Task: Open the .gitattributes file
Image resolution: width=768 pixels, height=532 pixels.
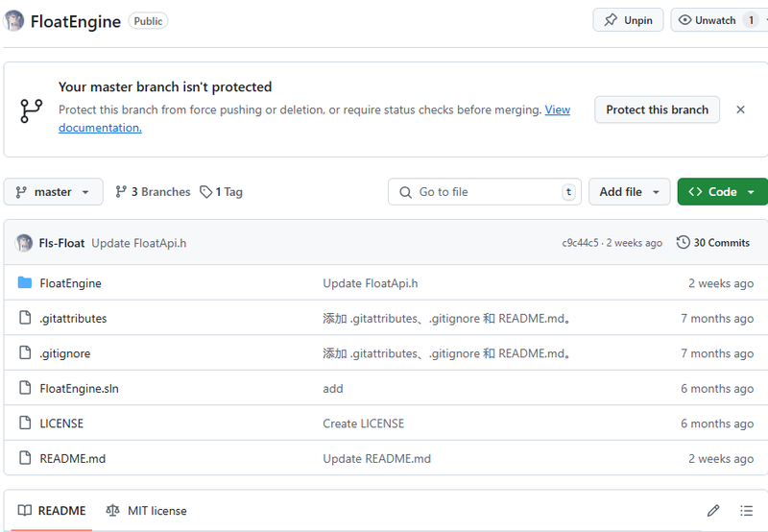Action: [73, 319]
